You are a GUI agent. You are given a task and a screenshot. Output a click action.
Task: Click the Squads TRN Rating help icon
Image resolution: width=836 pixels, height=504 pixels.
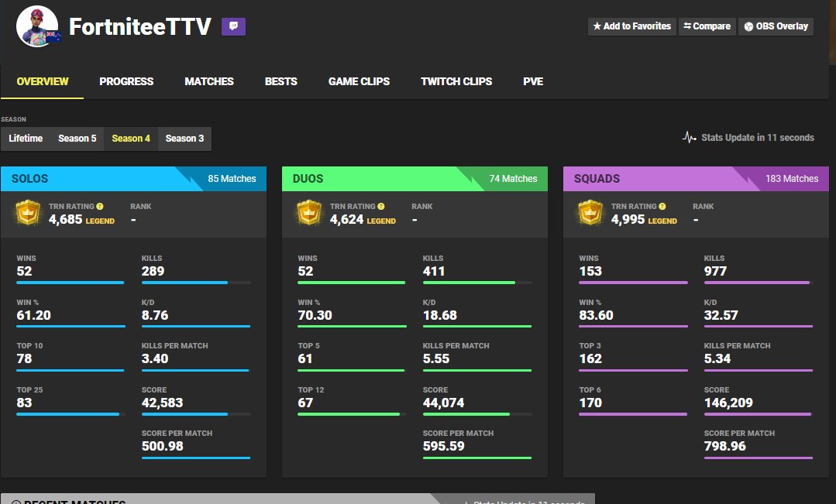tap(662, 206)
